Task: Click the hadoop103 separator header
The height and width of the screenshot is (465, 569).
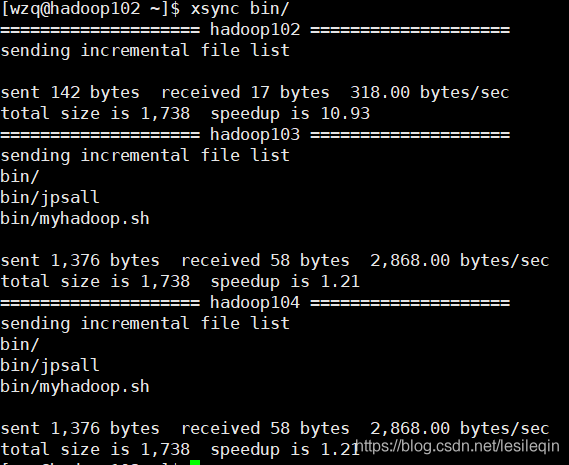Action: pos(255,135)
